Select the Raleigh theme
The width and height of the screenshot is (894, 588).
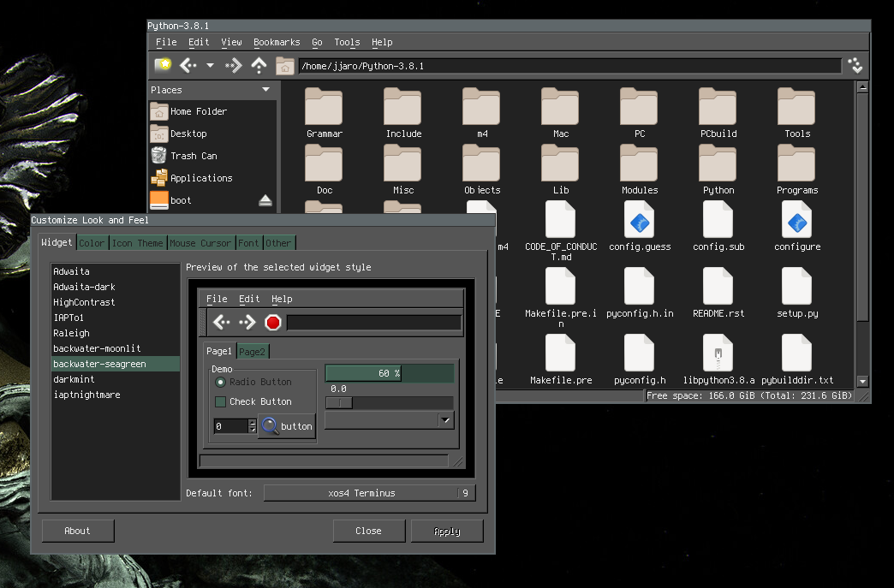point(116,333)
